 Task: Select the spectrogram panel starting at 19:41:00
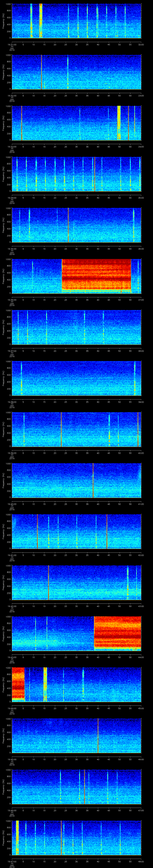[77, 531]
